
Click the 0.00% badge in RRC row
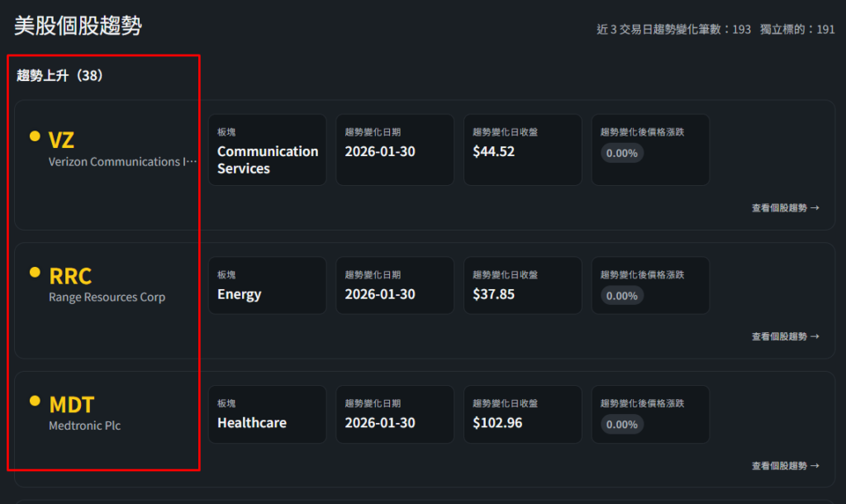pyautogui.click(x=622, y=296)
